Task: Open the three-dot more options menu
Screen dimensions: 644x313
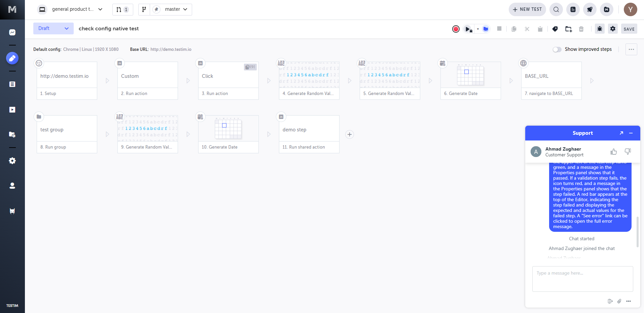Action: pos(631,49)
